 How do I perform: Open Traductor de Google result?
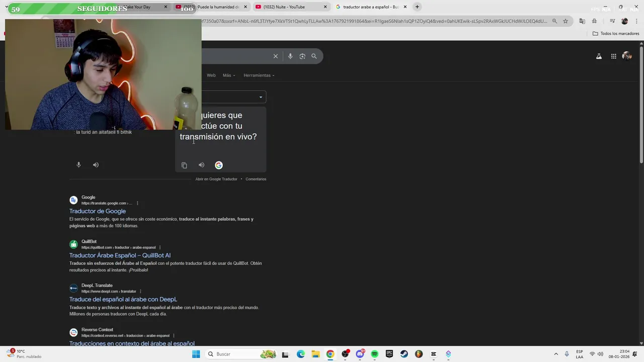click(x=98, y=211)
